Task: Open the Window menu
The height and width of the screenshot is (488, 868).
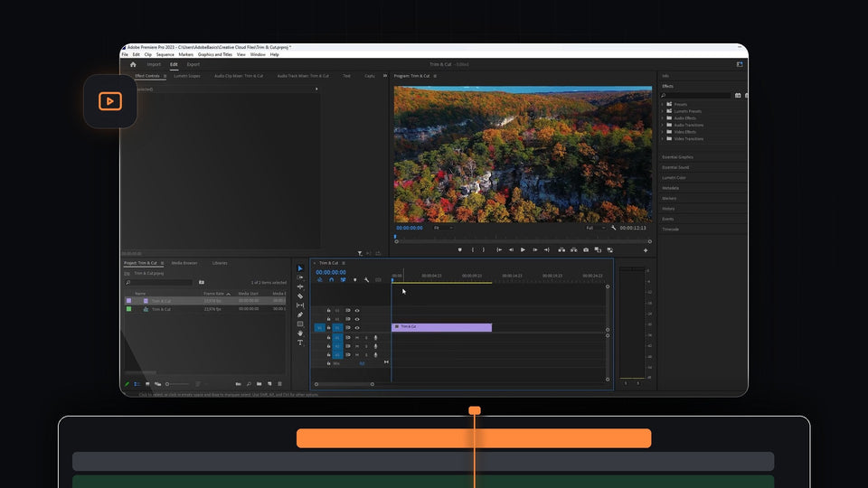Action: click(x=258, y=55)
